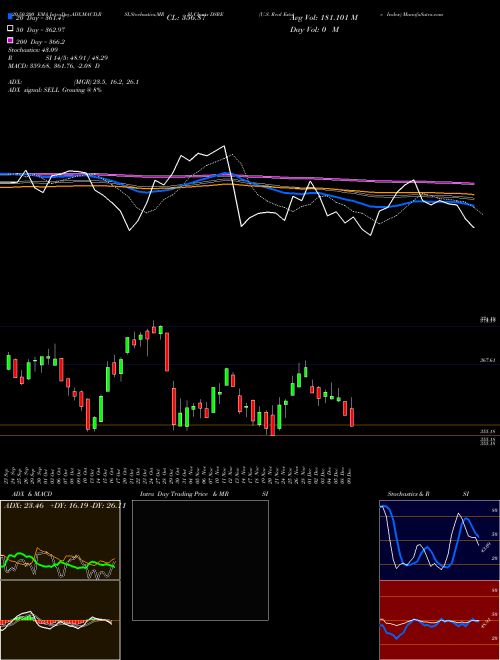Click the RSI 14/3 value line
The width and height of the screenshot is (500, 660).
point(57,58)
